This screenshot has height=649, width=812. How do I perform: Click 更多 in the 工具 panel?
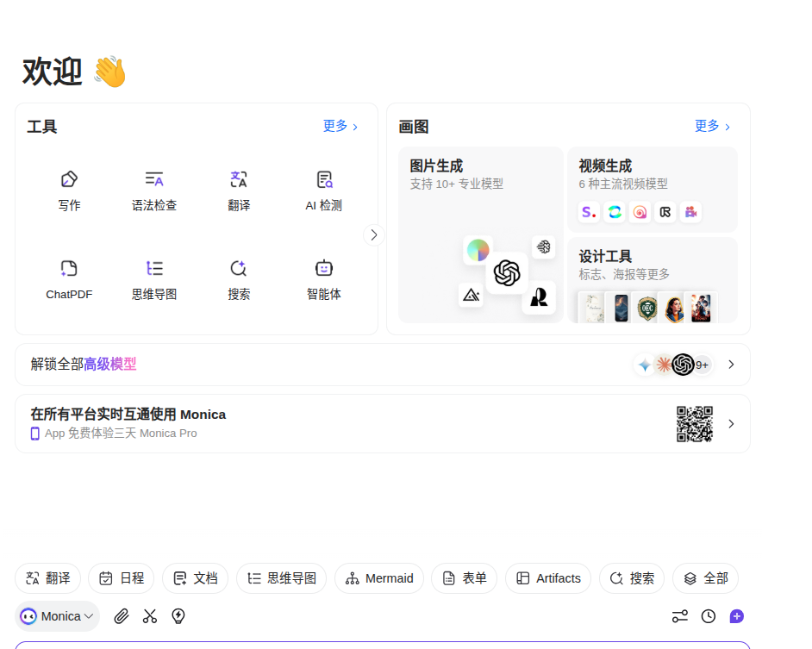pos(340,126)
